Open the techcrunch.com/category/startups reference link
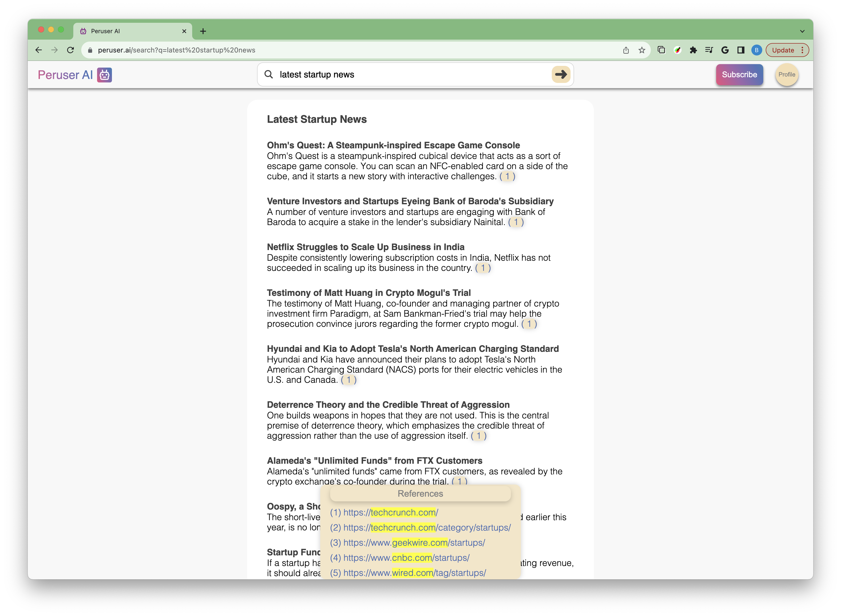This screenshot has width=841, height=616. click(x=427, y=528)
